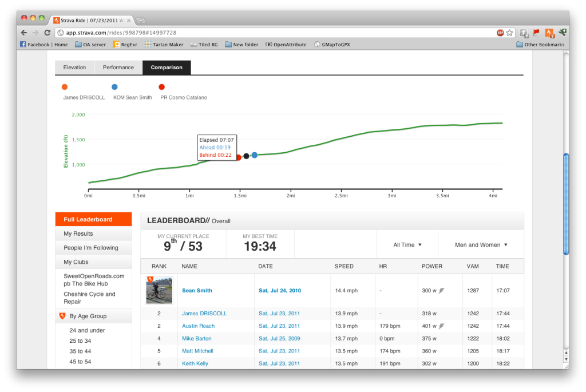Bookmark this page with the star icon
Screen dimensions: 586x392
pyautogui.click(x=509, y=33)
